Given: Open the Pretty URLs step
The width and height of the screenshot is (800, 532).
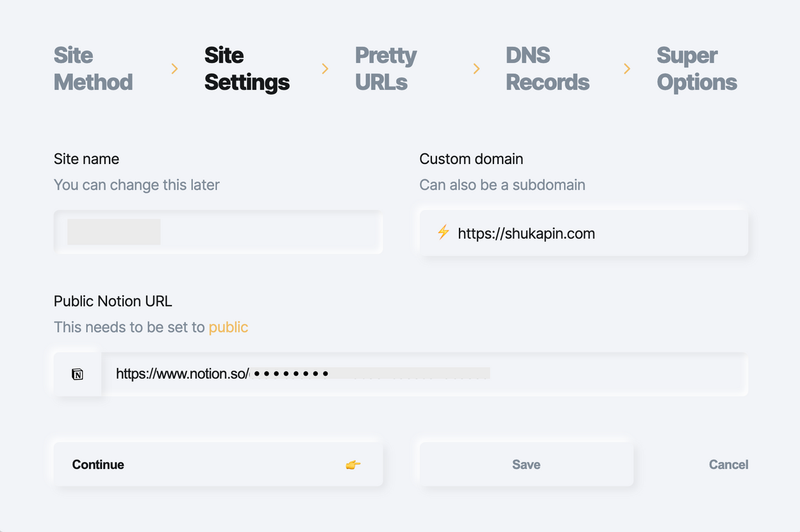Looking at the screenshot, I should [x=386, y=69].
